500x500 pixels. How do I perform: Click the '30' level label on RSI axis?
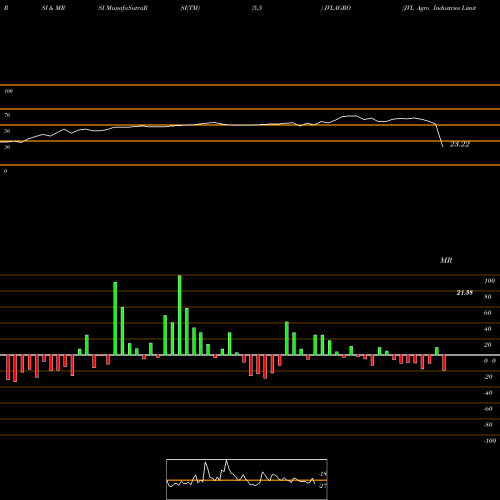click(x=7, y=147)
